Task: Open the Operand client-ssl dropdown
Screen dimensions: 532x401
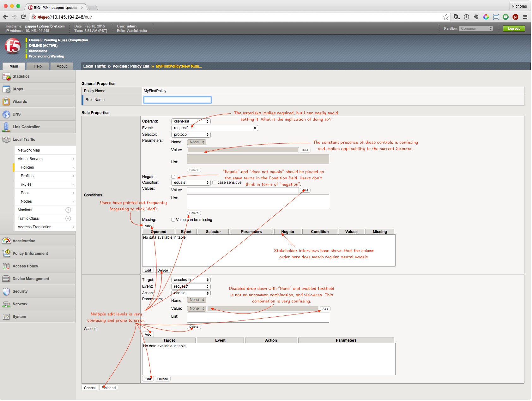Action: click(x=191, y=121)
